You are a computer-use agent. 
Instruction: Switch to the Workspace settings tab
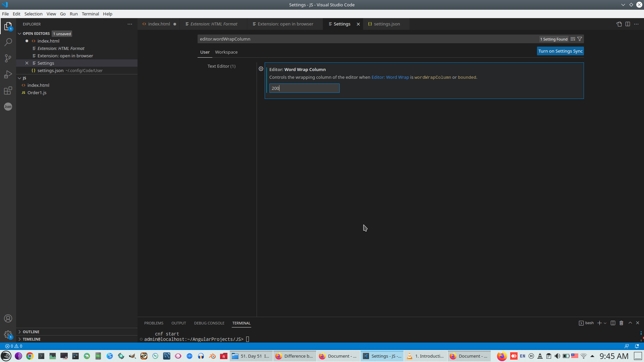point(226,52)
